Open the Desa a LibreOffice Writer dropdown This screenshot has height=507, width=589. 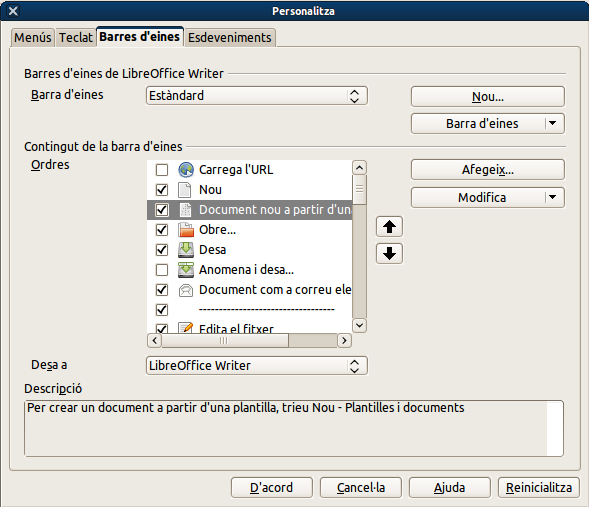pyautogui.click(x=257, y=365)
